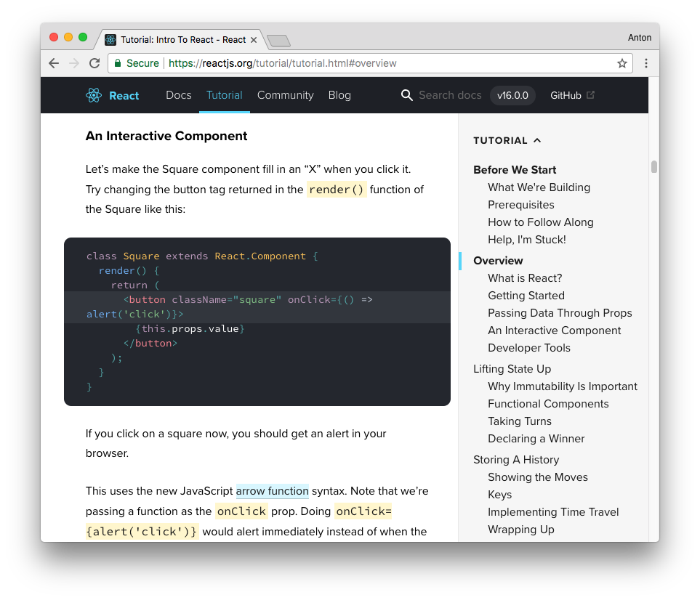This screenshot has height=600, width=700.
Task: Open Declaring a Winner link
Action: (536, 438)
